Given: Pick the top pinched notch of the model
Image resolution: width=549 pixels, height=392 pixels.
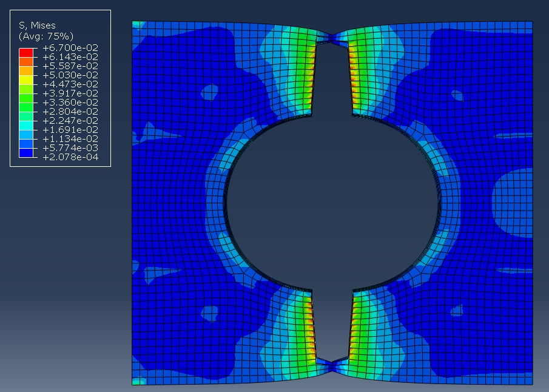Looking at the screenshot, I should [332, 37].
